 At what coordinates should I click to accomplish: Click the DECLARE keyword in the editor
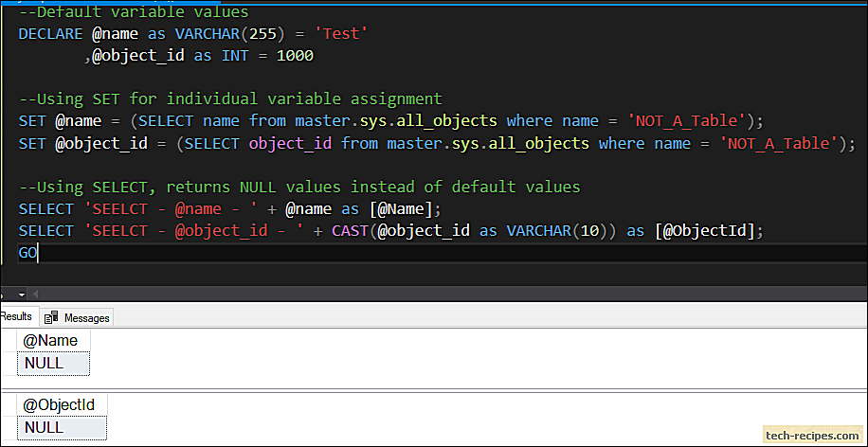click(50, 34)
